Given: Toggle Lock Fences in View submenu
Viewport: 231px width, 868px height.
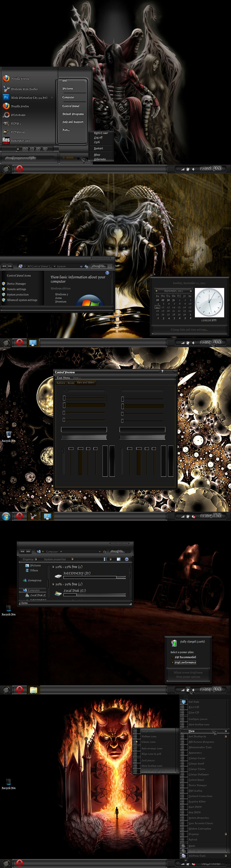Looking at the screenshot, I should click(x=148, y=760).
